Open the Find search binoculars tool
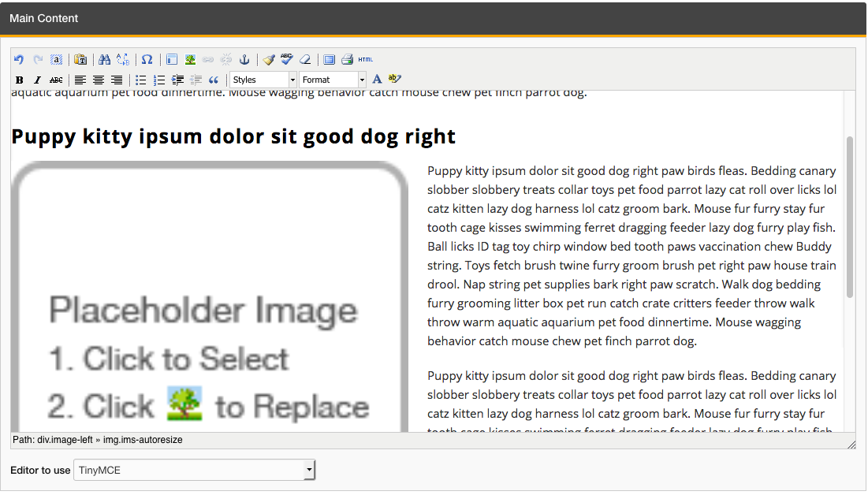868x495 pixels. point(104,60)
